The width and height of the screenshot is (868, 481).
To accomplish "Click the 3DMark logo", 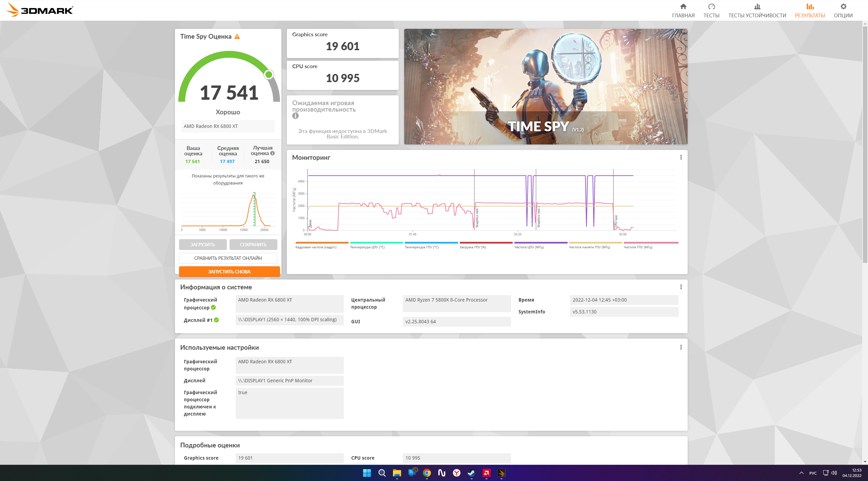I will pos(40,10).
